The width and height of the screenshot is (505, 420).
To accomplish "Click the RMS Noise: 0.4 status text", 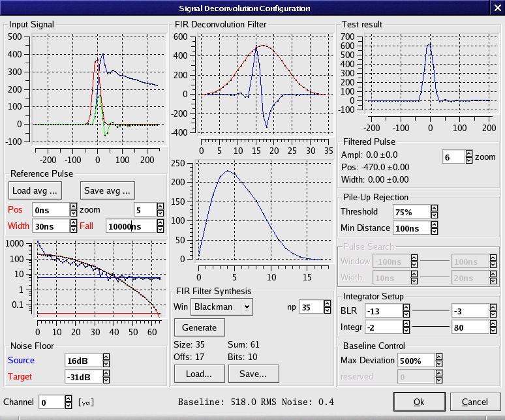I will [298, 402].
